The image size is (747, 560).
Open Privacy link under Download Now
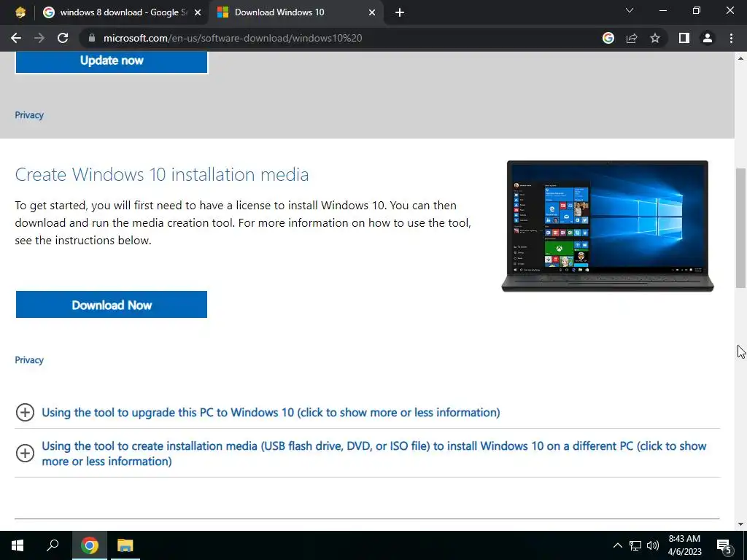point(29,360)
